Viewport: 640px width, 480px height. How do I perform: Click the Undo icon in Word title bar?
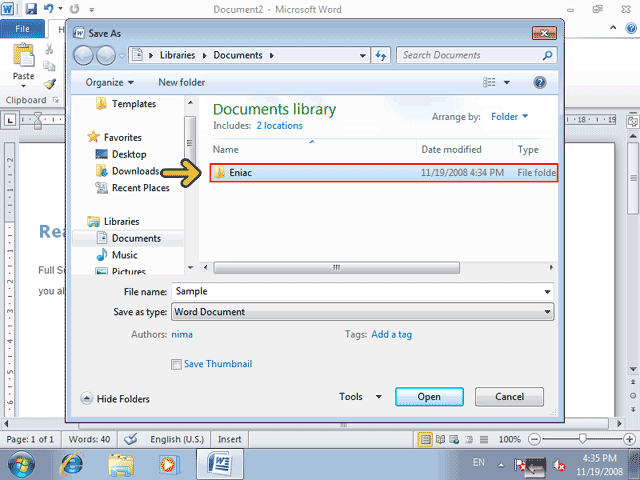click(x=49, y=9)
